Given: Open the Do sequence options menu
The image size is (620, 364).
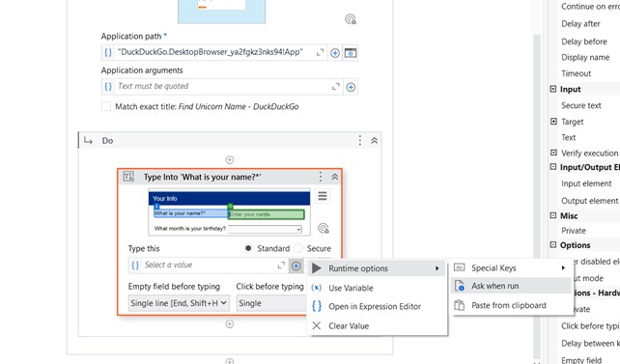Looking at the screenshot, I should 360,140.
